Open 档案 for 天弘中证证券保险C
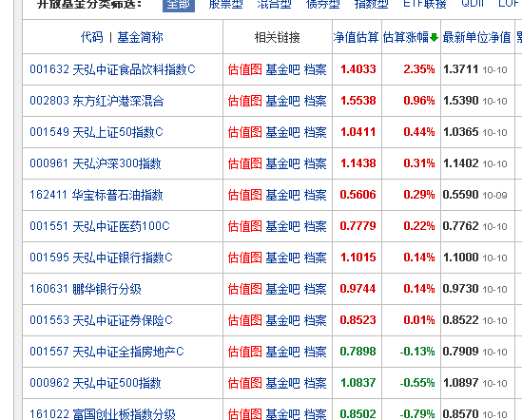522x420 pixels. coord(316,320)
